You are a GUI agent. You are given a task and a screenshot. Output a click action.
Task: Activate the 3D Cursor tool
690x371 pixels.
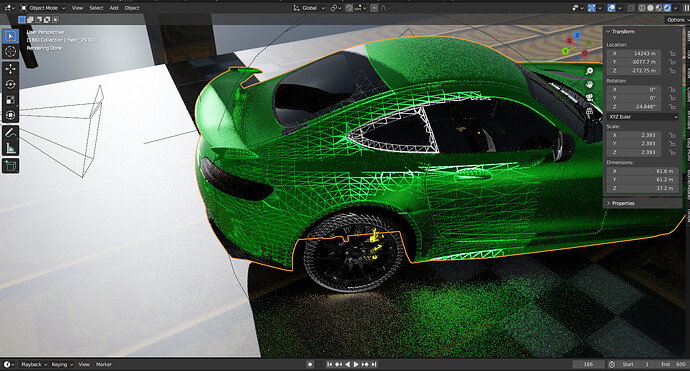[x=11, y=51]
